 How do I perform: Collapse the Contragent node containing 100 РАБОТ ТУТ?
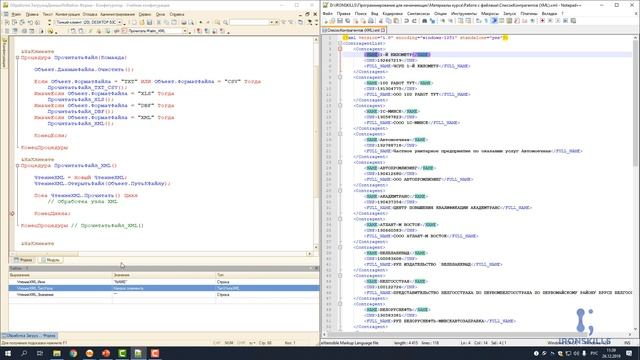tap(340, 77)
